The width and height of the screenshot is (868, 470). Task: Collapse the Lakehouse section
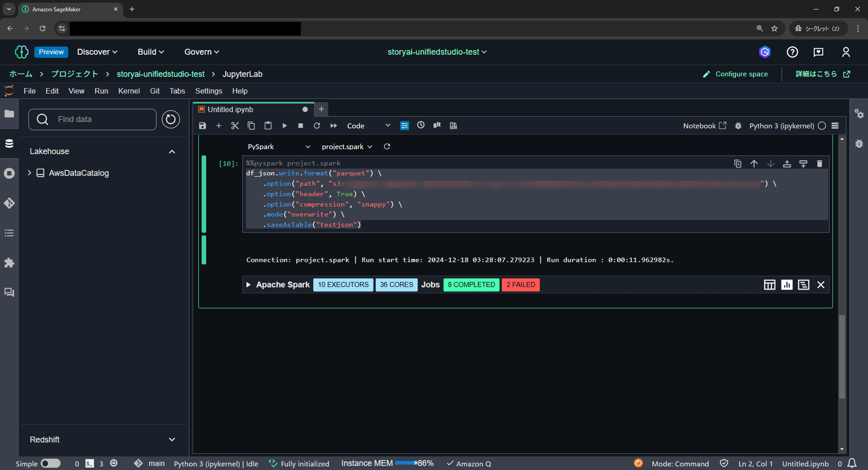172,152
